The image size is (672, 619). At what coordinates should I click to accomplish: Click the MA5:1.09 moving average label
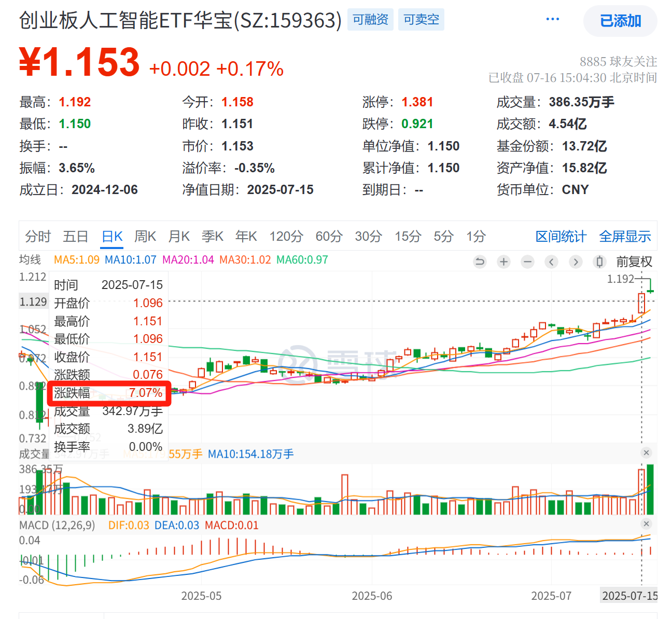click(77, 260)
